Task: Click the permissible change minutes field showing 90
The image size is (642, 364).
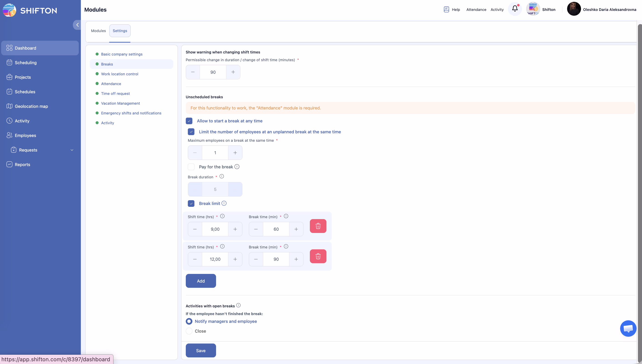Action: pos(213,72)
